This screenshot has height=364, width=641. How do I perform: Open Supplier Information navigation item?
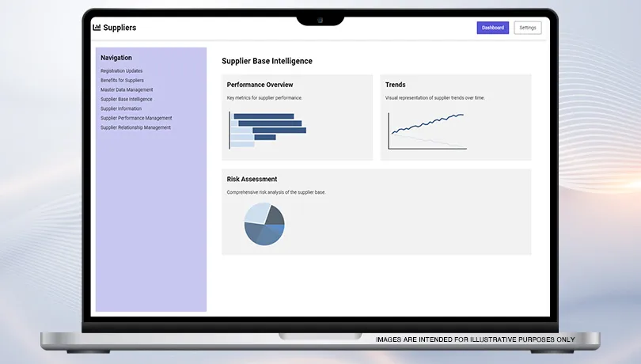coord(121,109)
